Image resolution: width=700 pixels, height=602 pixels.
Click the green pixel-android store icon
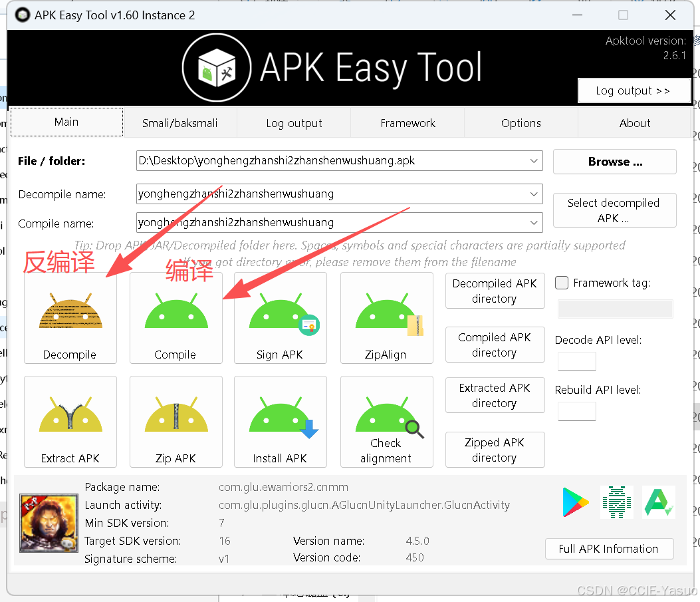click(x=617, y=502)
